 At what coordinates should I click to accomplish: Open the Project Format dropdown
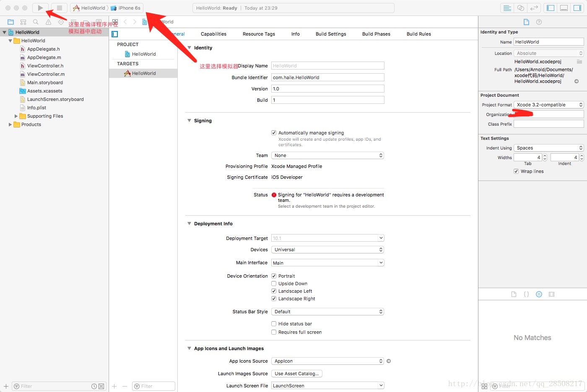point(549,105)
